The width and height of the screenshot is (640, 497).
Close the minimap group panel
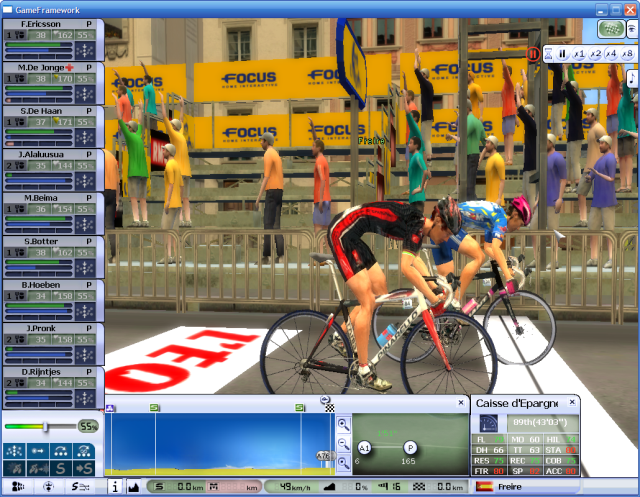tap(458, 402)
